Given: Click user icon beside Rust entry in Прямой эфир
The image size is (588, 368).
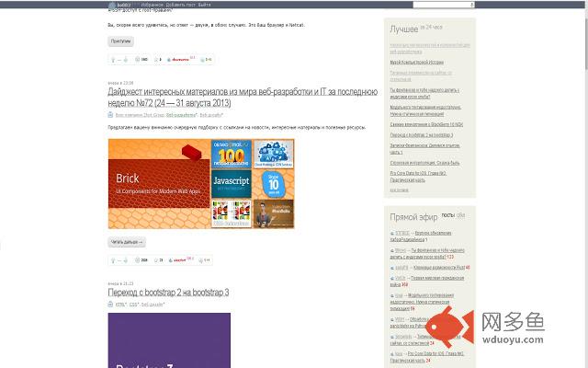Looking at the screenshot, I should coord(392,268).
